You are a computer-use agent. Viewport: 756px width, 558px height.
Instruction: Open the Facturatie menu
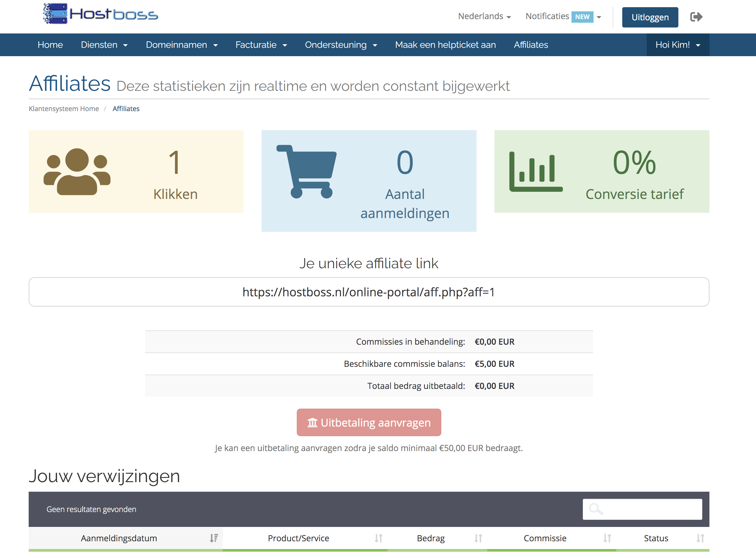[261, 45]
